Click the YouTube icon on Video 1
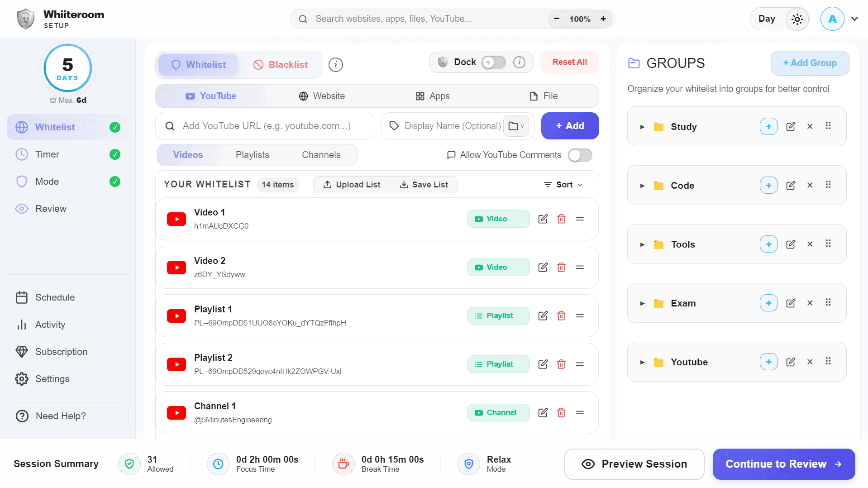 [176, 219]
